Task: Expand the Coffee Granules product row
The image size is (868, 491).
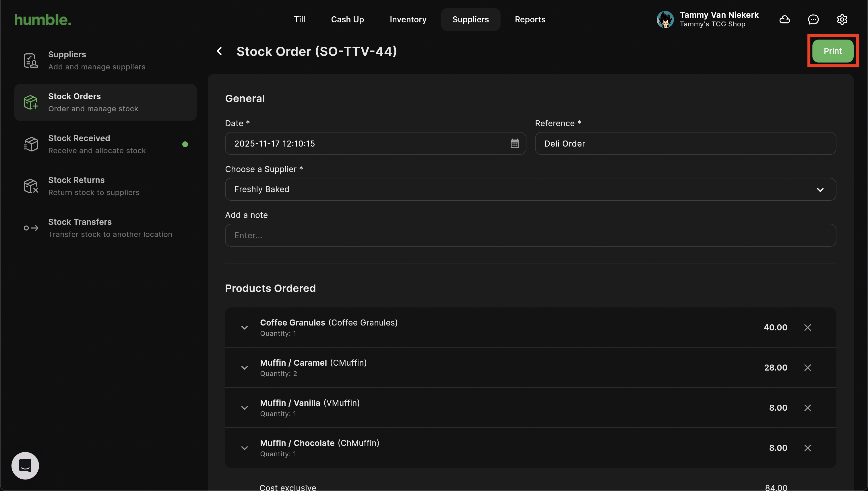Action: (245, 328)
